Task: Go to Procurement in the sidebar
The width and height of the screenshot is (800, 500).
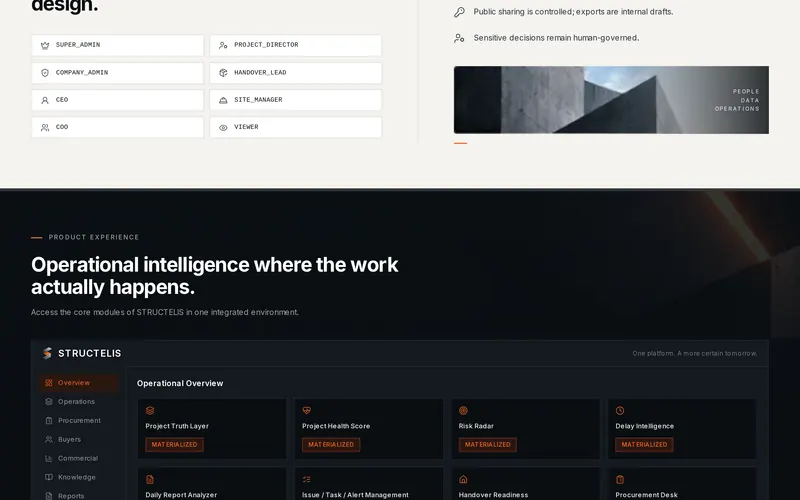Action: pyautogui.click(x=78, y=420)
